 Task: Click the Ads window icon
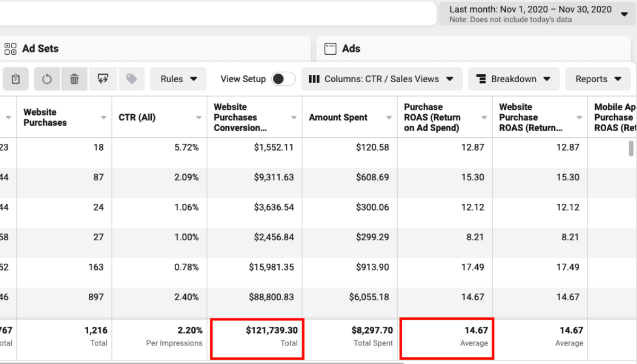point(331,49)
